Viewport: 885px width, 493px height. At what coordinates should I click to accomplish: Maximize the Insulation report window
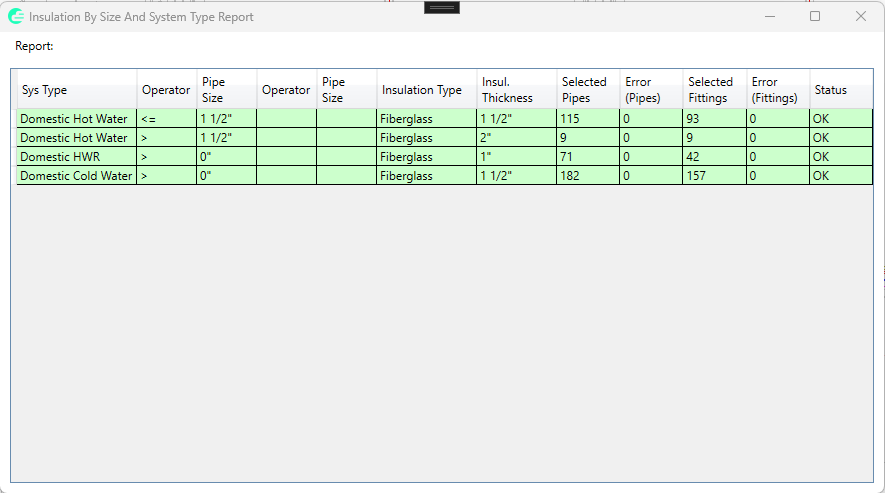(815, 16)
